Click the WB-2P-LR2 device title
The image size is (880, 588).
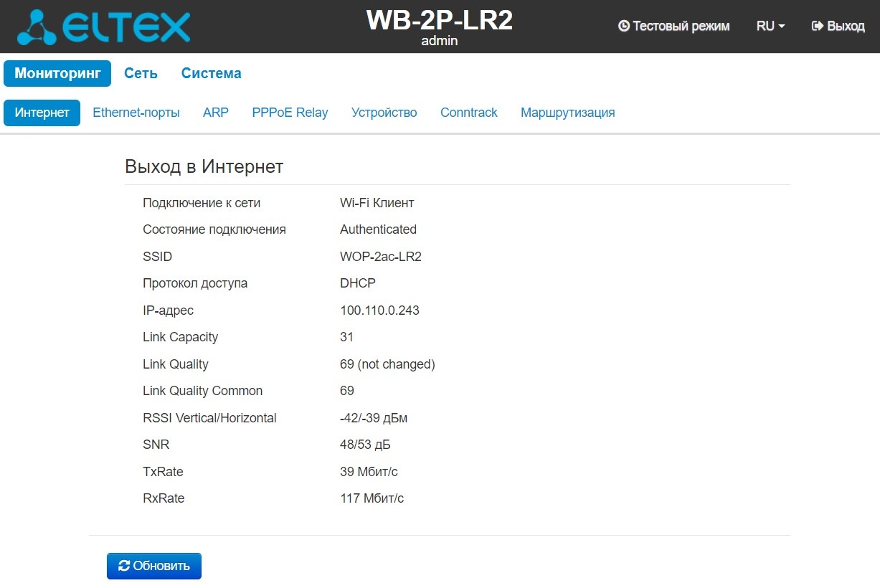440,20
